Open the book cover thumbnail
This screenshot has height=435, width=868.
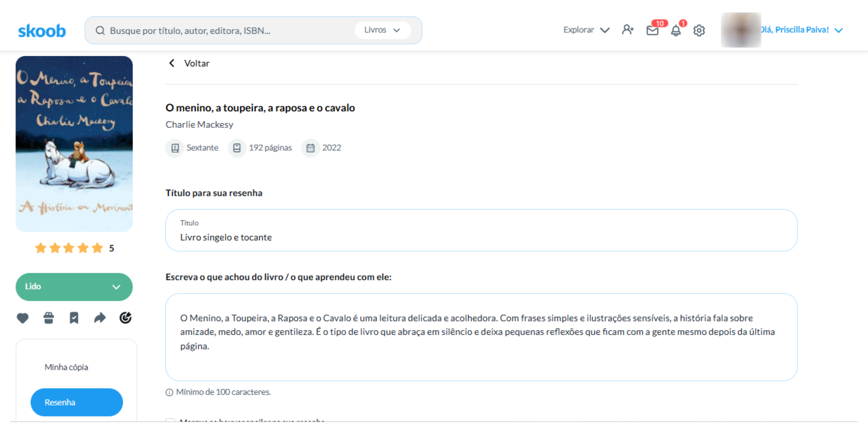[x=74, y=144]
